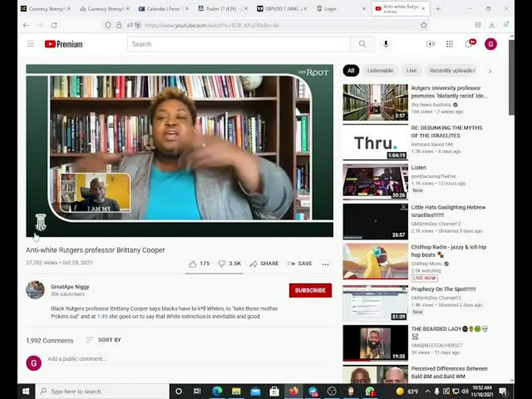Go back with Firefox back arrow
The height and width of the screenshot is (399, 532).
(26, 25)
